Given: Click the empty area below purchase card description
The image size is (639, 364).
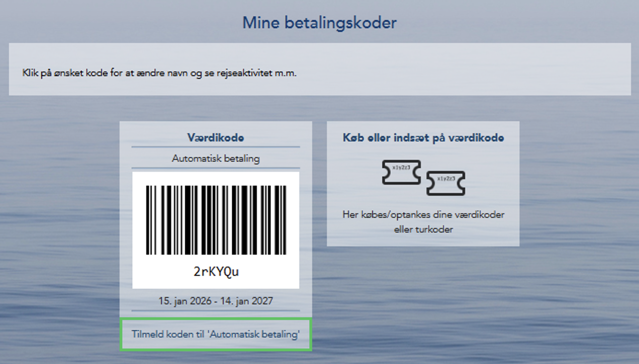Looking at the screenshot, I should click(423, 240).
